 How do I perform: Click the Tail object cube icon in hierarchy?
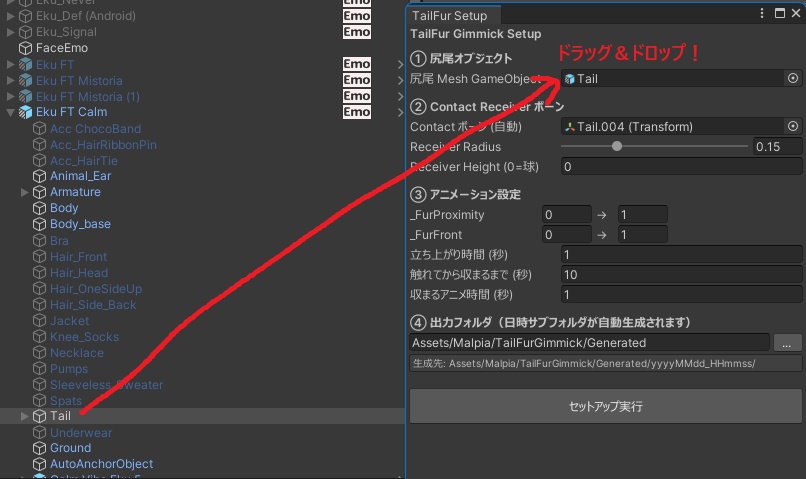pos(39,416)
